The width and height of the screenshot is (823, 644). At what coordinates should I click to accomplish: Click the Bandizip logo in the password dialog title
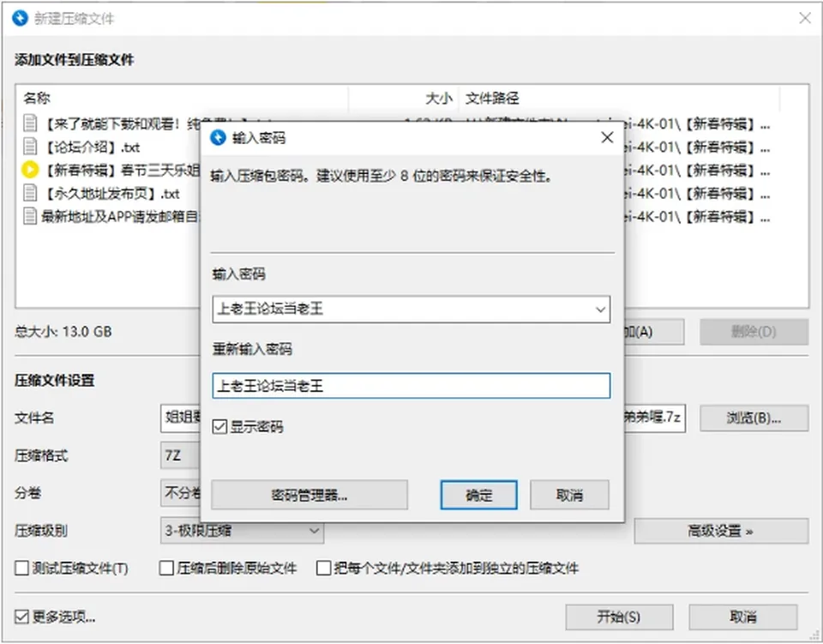[x=217, y=138]
